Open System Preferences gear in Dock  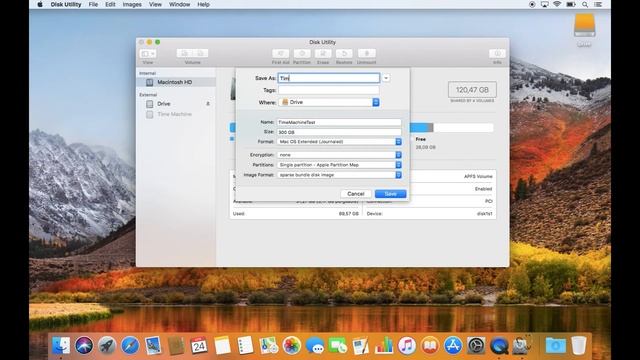[x=476, y=346]
